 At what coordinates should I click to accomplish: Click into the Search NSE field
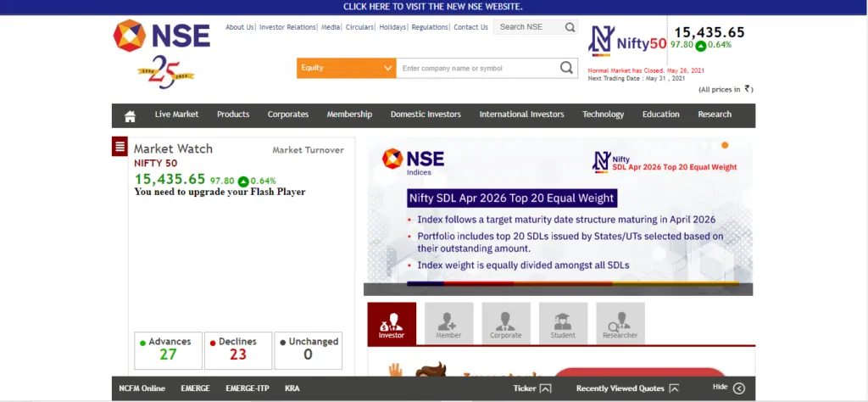529,27
